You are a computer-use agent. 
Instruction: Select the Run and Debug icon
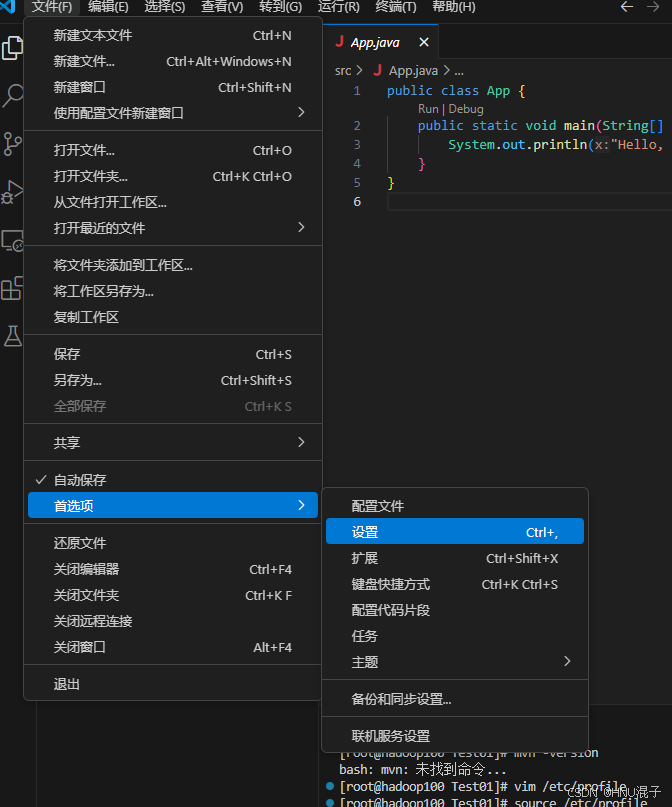[x=13, y=193]
